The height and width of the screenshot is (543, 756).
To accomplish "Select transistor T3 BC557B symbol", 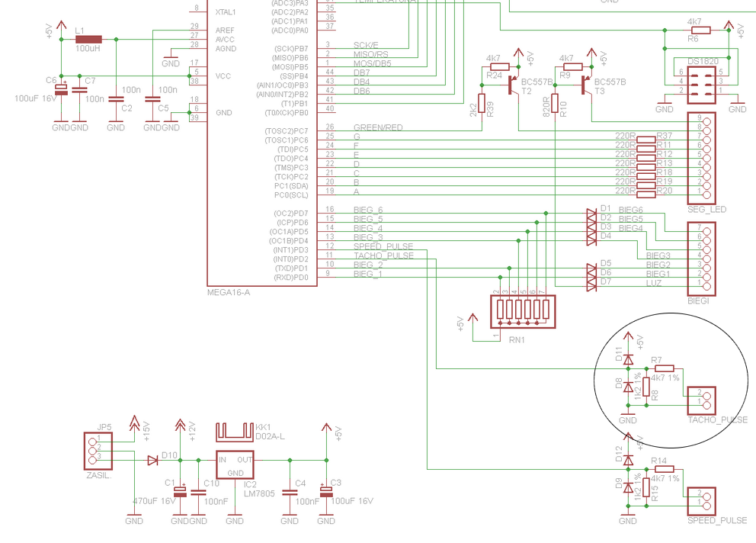I will pyautogui.click(x=586, y=85).
